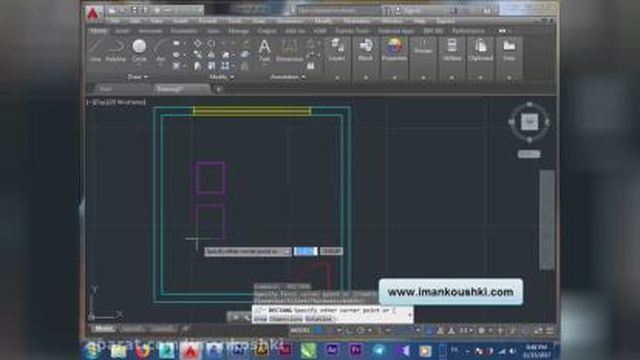Open the Array tool dropdown arrow
640x360 pixels.
[233, 66]
